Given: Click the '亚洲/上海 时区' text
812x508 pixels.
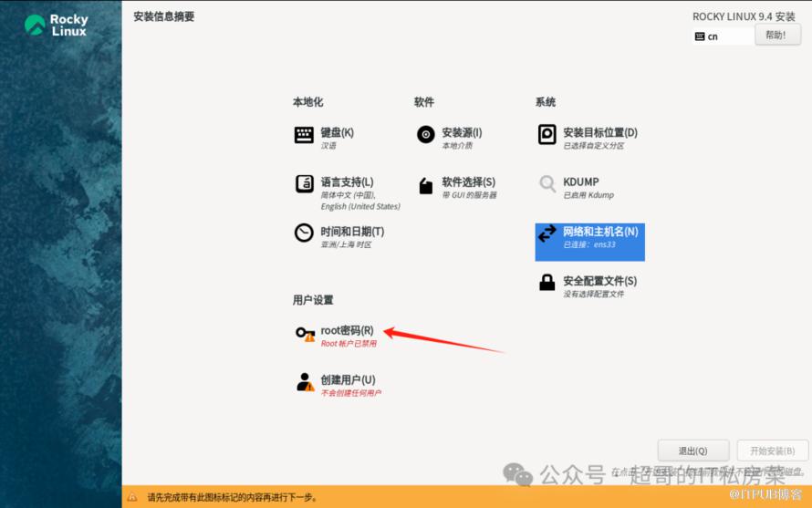Looking at the screenshot, I should 346,244.
